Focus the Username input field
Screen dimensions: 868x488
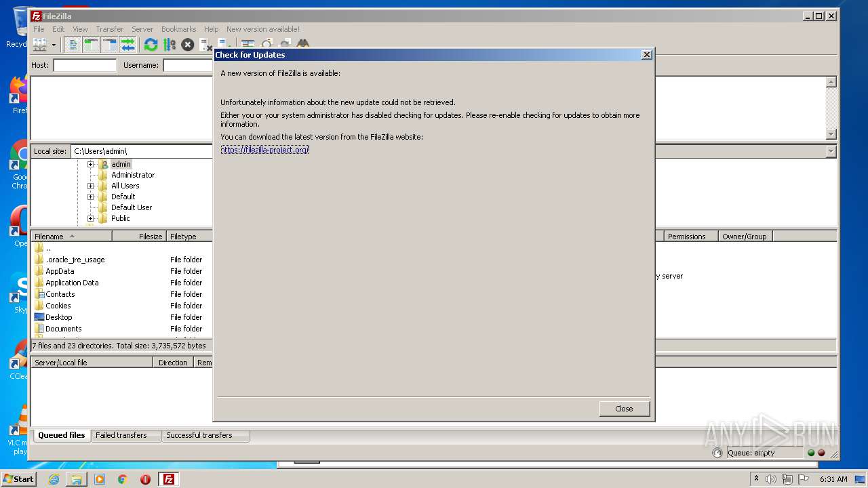pos(188,65)
